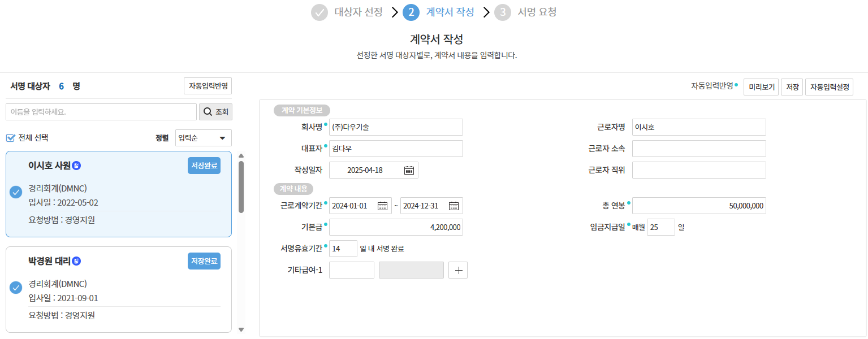Click the 미리보기 preview button
The image size is (868, 339).
coord(761,87)
